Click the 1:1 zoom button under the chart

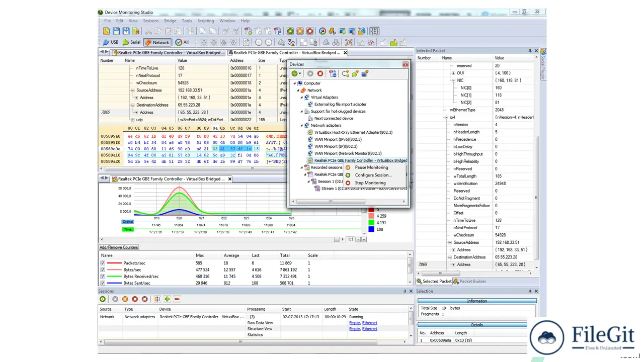point(350,239)
